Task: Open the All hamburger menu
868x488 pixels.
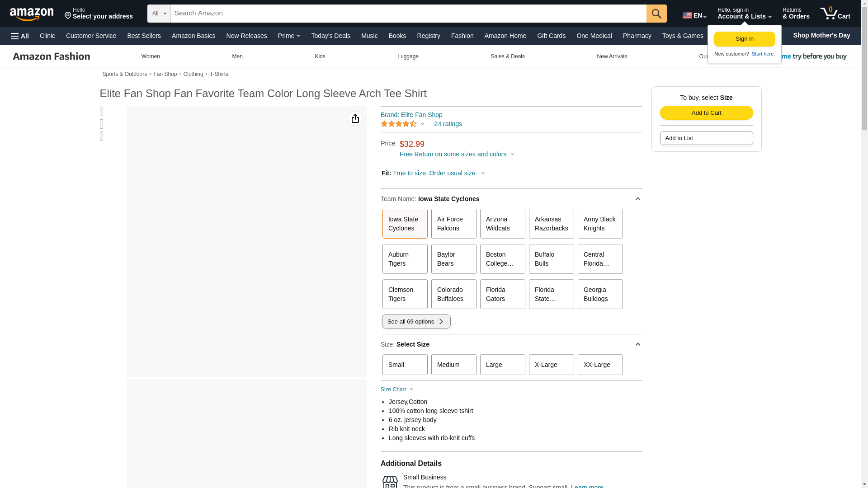Action: (x=20, y=36)
